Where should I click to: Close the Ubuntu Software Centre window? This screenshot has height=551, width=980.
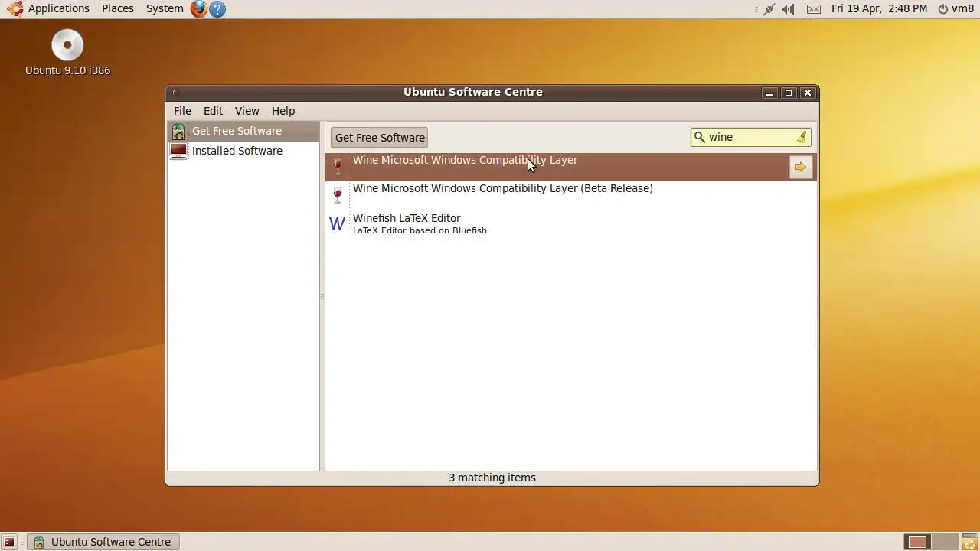point(807,93)
